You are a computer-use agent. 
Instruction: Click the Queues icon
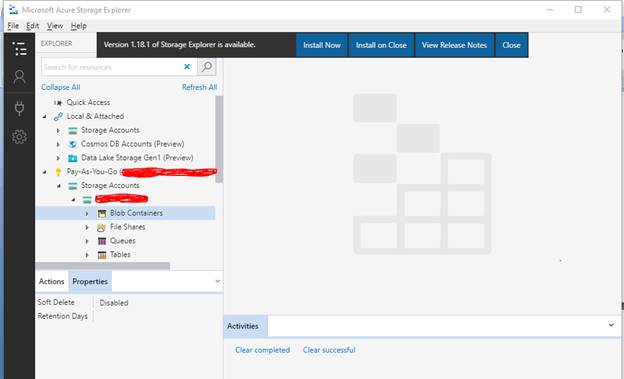pos(102,241)
